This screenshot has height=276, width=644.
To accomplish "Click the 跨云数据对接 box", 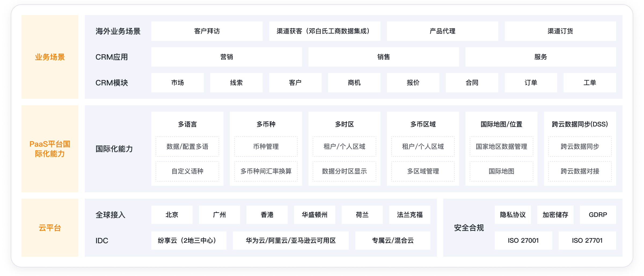I will tap(580, 171).
